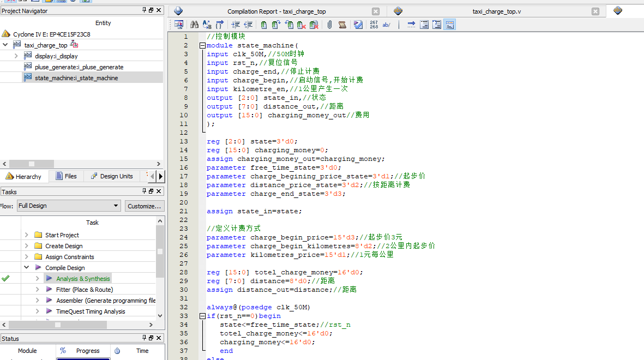Expand the display:i_display entity
The image size is (644, 360).
16,56
